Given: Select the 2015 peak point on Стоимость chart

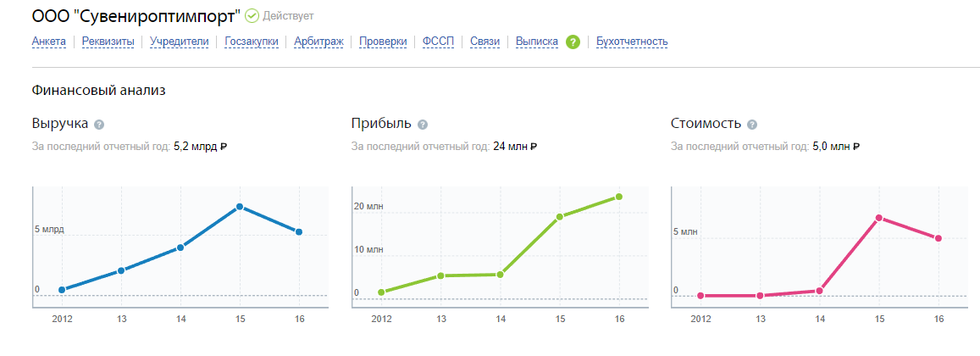Looking at the screenshot, I should [879, 218].
